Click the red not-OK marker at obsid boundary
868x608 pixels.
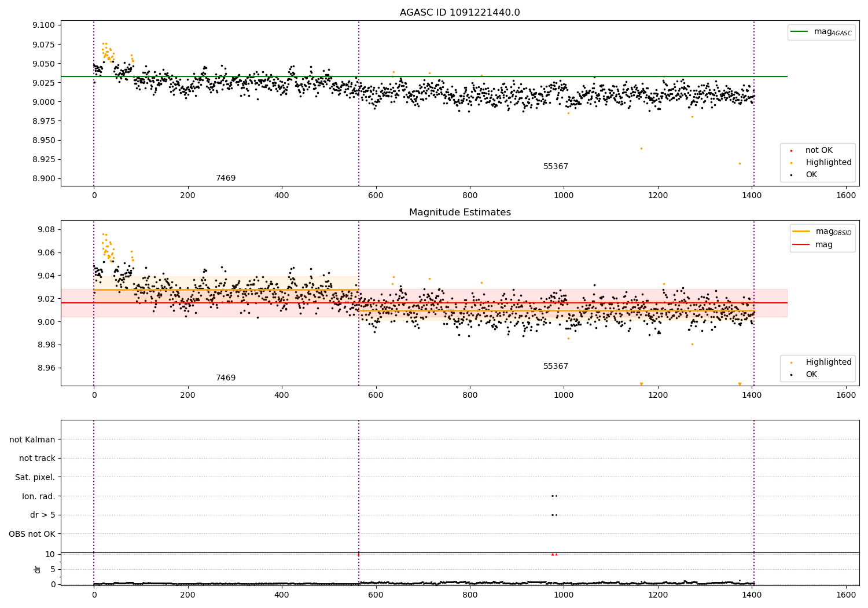tap(358, 555)
